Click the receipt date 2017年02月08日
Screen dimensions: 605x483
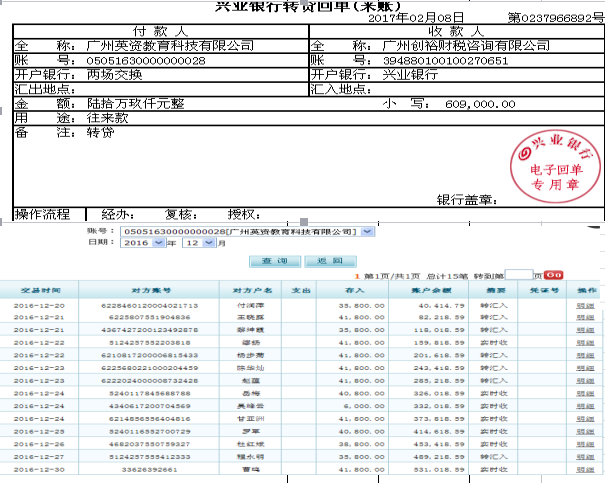coord(416,18)
